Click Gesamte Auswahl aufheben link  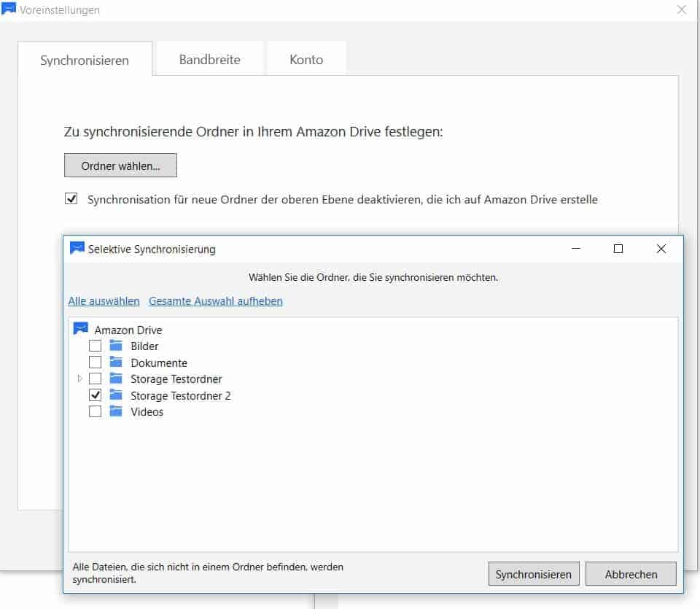216,301
